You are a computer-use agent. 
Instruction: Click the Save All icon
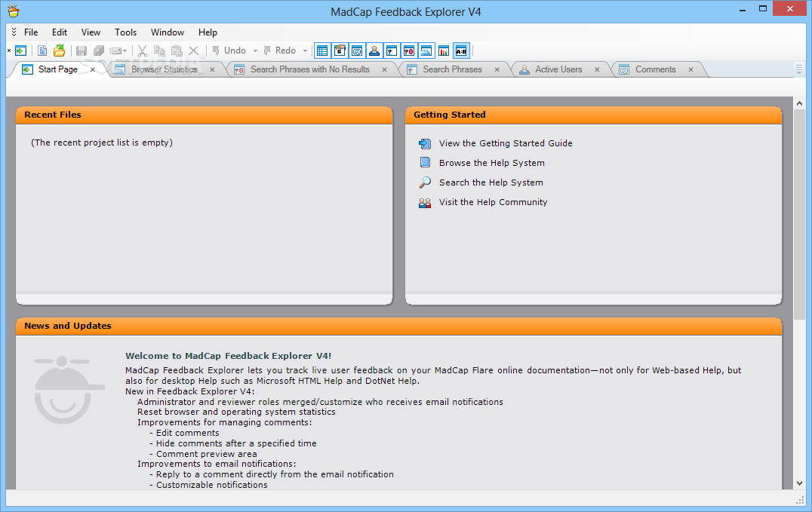(98, 51)
